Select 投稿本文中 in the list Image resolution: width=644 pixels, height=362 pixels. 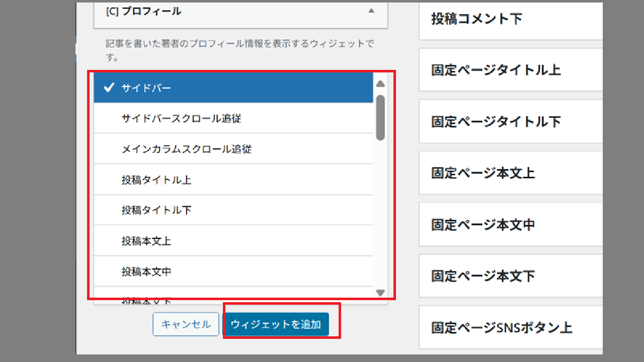(233, 271)
